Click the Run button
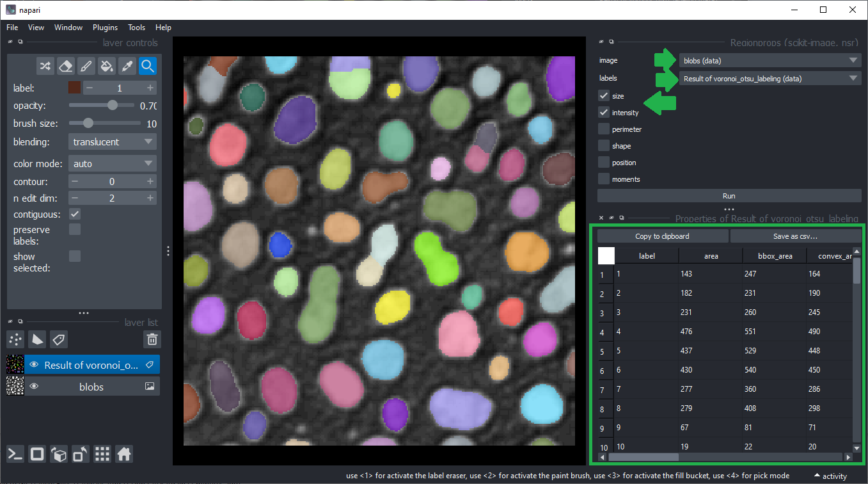Screen dimensions: 868x484 [x=729, y=196]
